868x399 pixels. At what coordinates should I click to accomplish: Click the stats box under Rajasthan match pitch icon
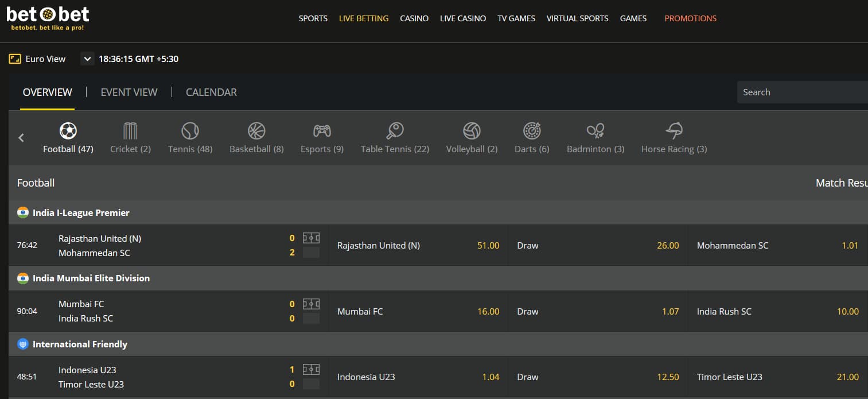pos(311,253)
